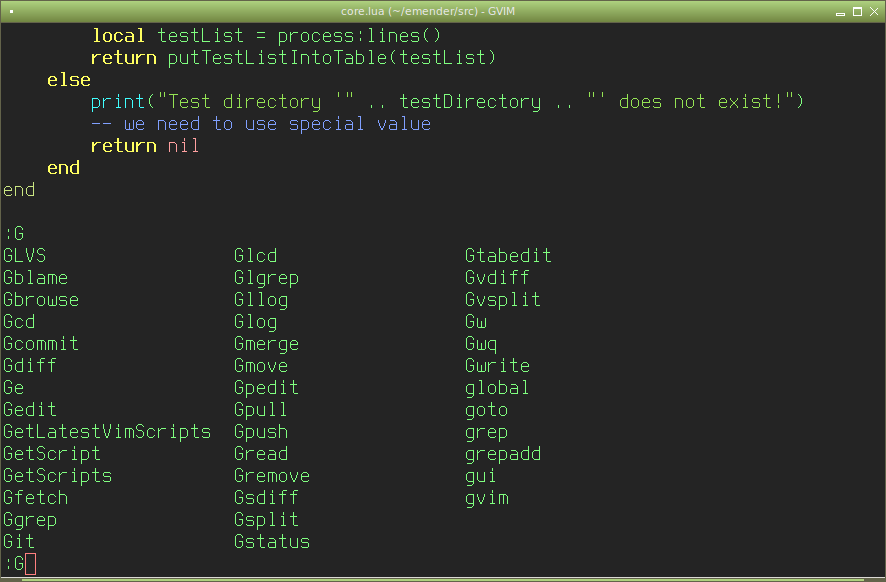Place cursor on the 'return nil' line
Screen dimensions: 886x582
click(145, 146)
